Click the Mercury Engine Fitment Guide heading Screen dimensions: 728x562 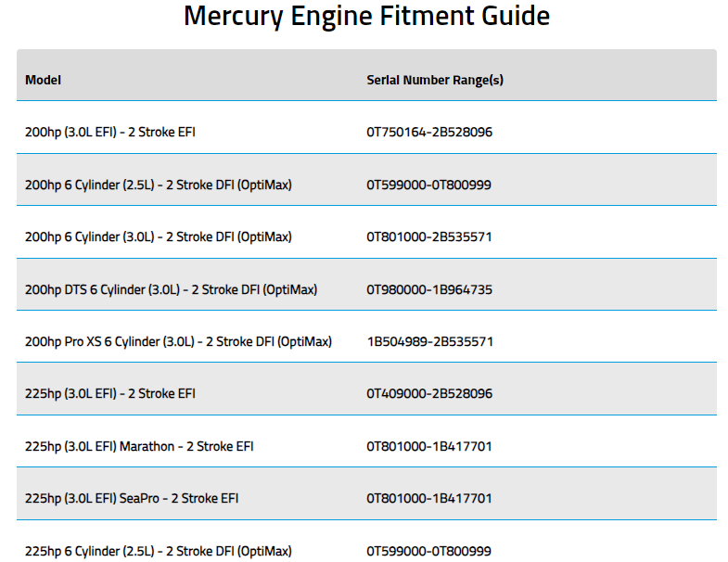(366, 17)
